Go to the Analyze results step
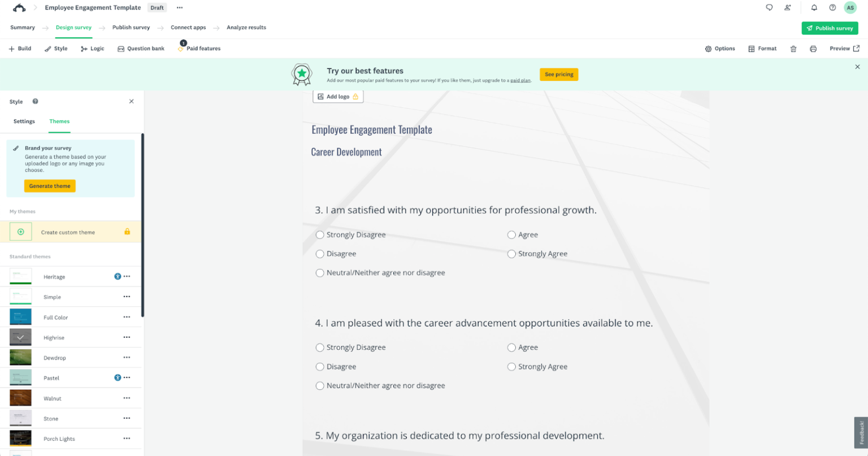 coord(246,27)
